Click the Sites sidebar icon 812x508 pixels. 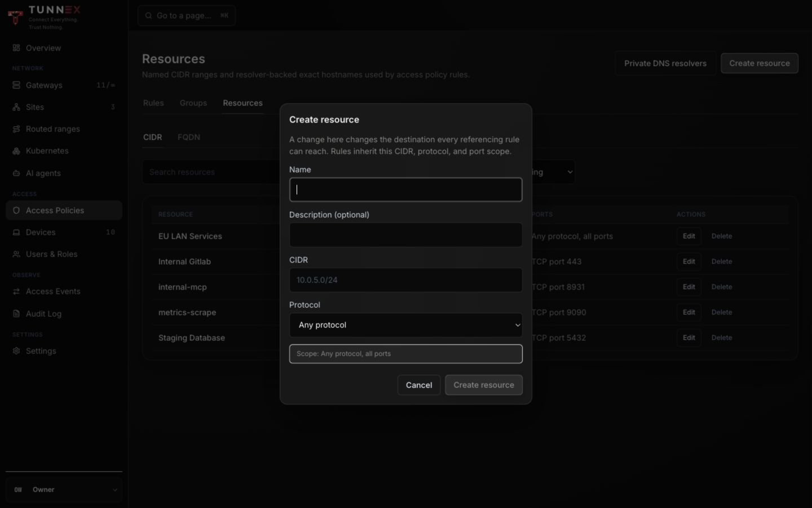pyautogui.click(x=16, y=107)
